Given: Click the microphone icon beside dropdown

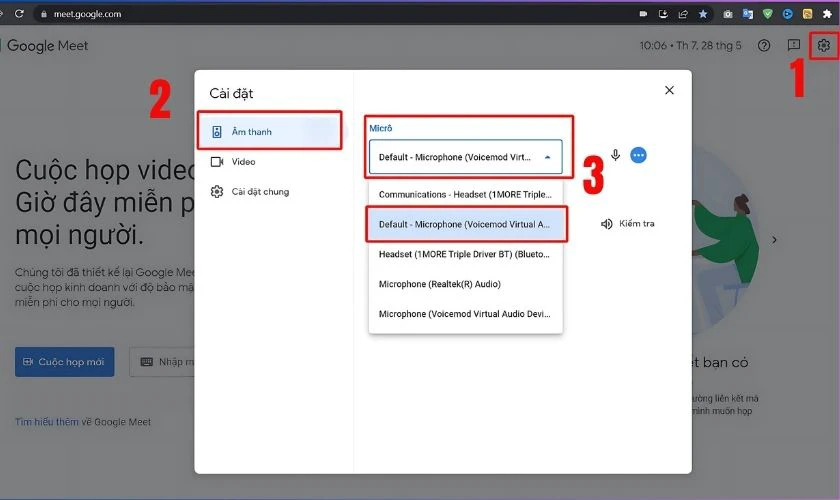Looking at the screenshot, I should [616, 155].
